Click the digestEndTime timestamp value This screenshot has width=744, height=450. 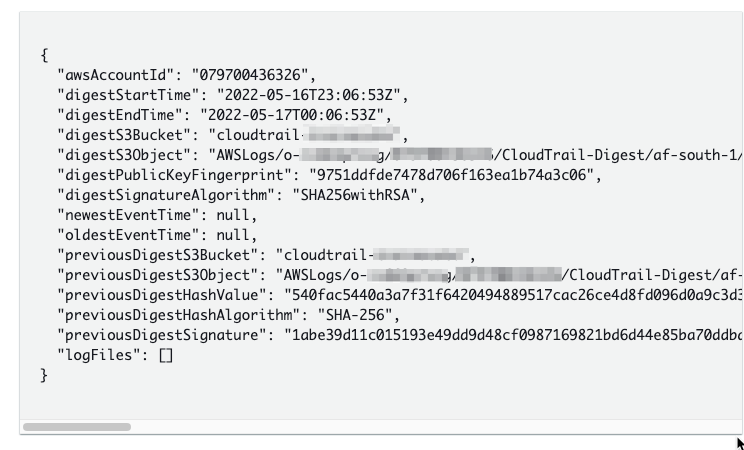tap(292, 115)
